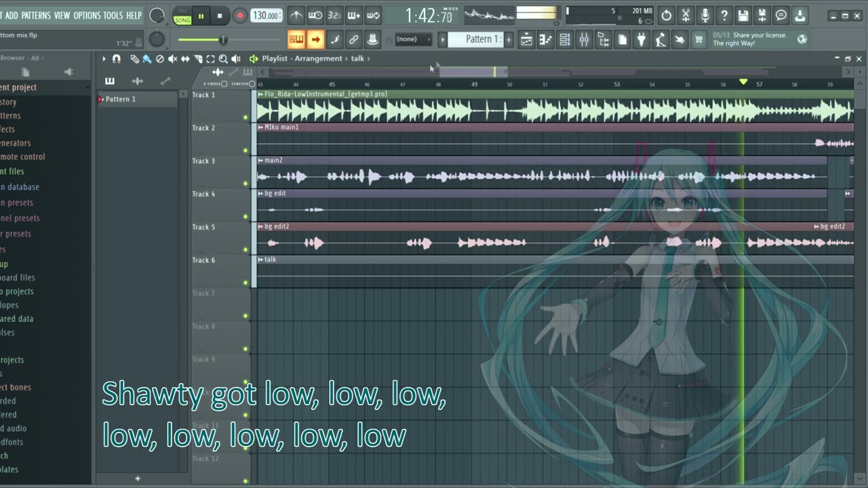The height and width of the screenshot is (488, 868).
Task: Open the Mixer
Action: coord(584,40)
